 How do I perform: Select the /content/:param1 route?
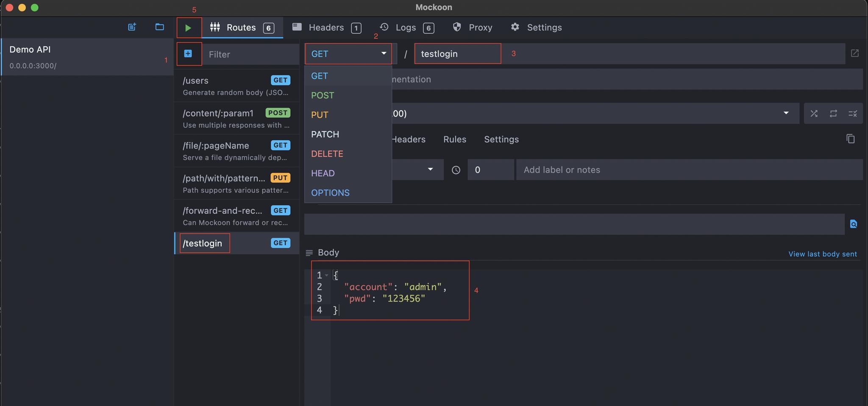tap(236, 119)
